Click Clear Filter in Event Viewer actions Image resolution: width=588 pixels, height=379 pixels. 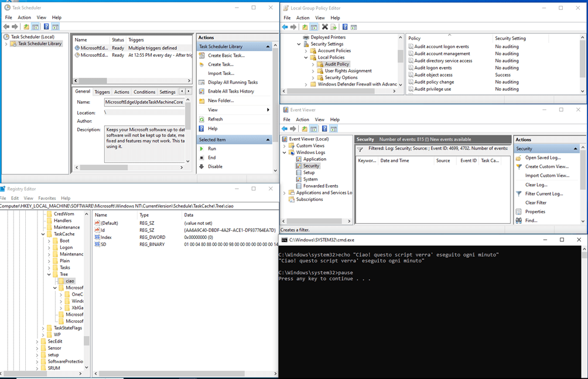tap(535, 203)
